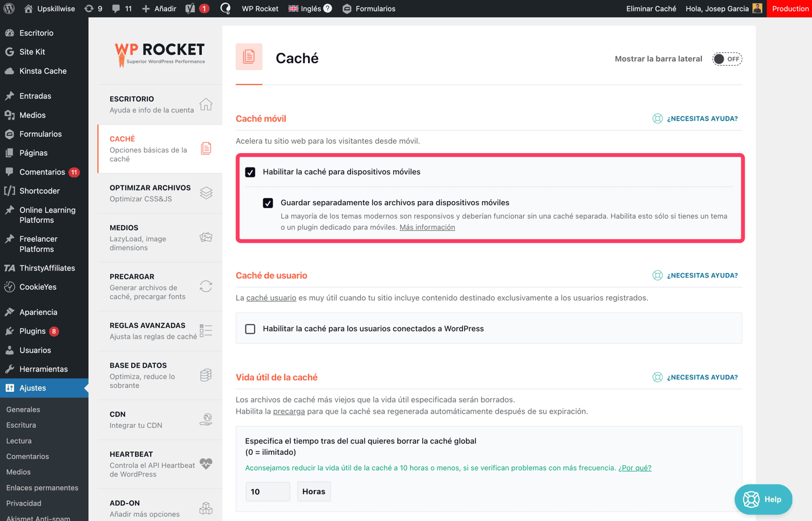Click the WordPress logo in admin bar
812x521 pixels.
tap(9, 9)
